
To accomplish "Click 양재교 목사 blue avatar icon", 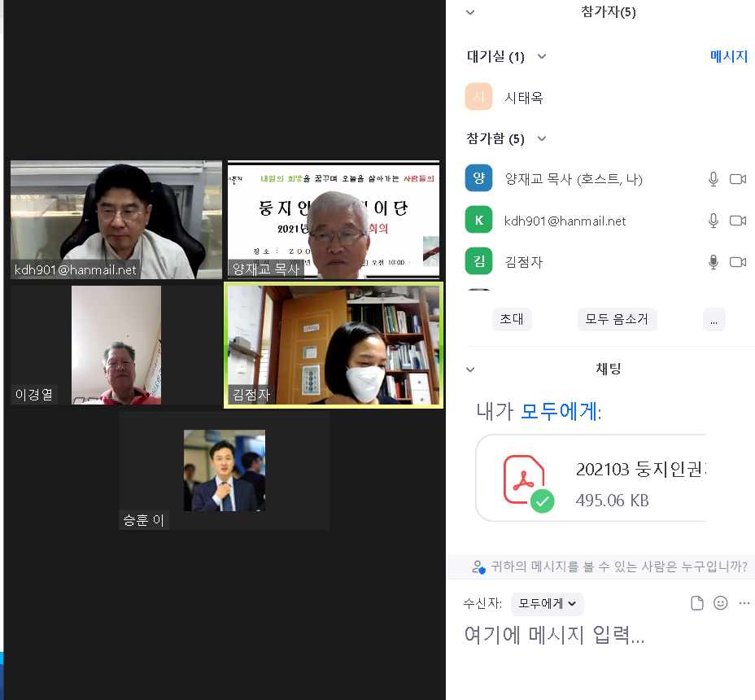I will click(478, 177).
